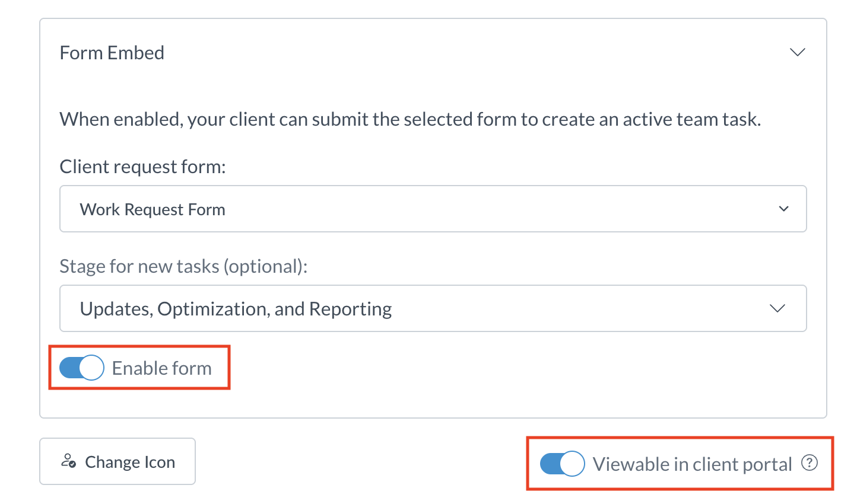This screenshot has height=504, width=857.
Task: Toggle the Viewable in client portal switch
Action: (562, 463)
